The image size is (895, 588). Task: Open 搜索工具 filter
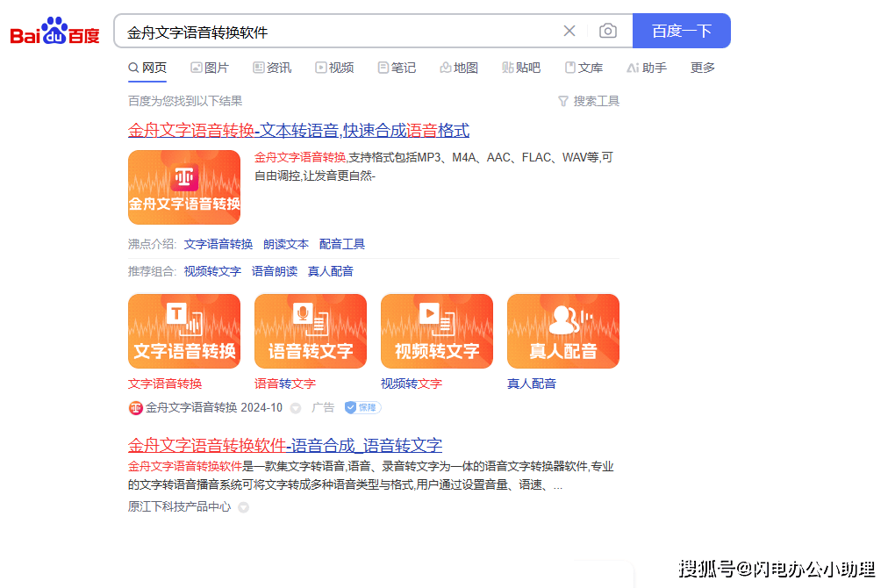coord(589,101)
